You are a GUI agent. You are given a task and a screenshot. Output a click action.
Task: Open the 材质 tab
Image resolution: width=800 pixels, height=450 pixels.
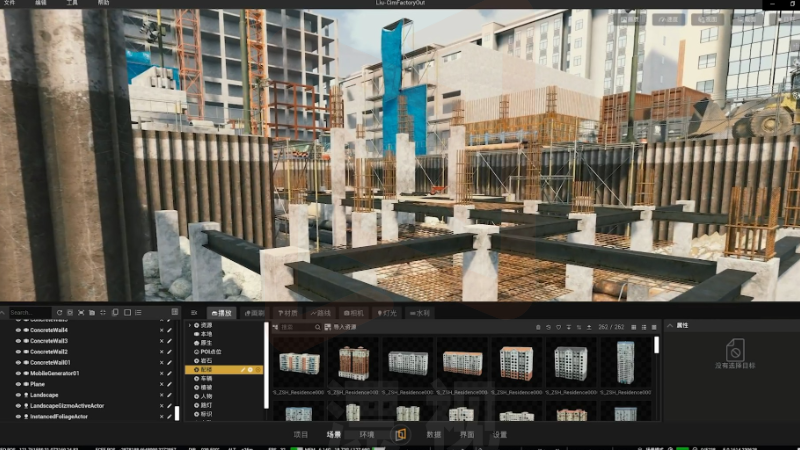[288, 313]
